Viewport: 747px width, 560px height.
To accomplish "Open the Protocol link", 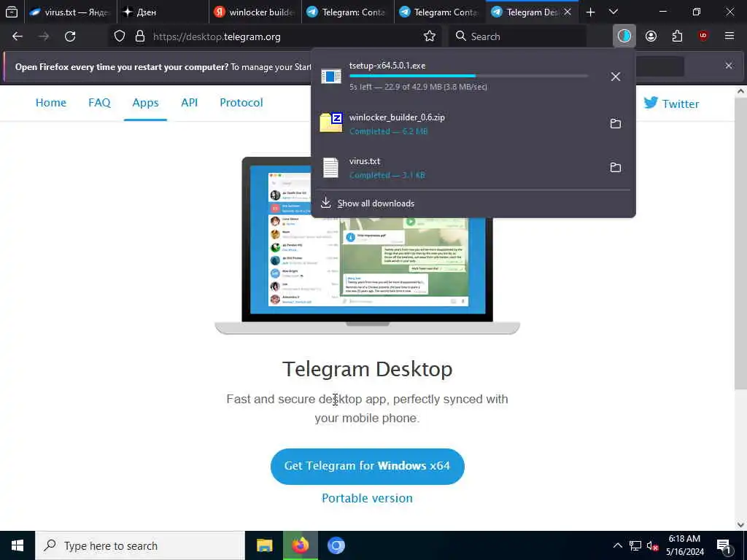I will tap(241, 102).
